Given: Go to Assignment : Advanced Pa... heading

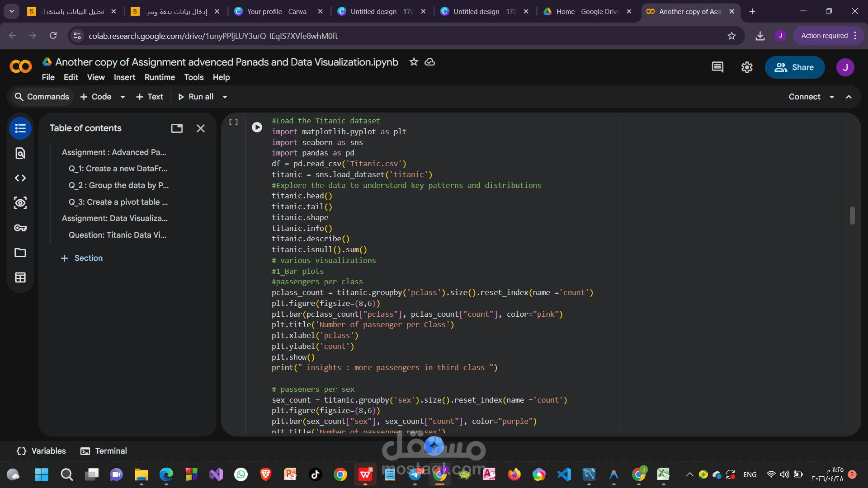Looking at the screenshot, I should pos(114,152).
